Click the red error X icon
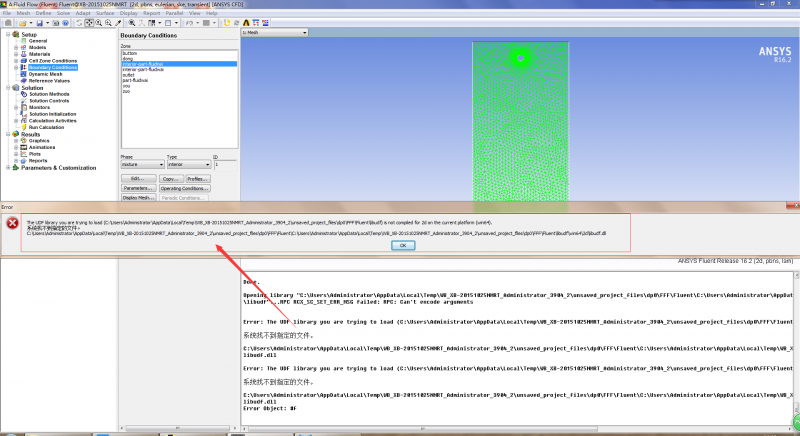The height and width of the screenshot is (436, 800). (12, 223)
